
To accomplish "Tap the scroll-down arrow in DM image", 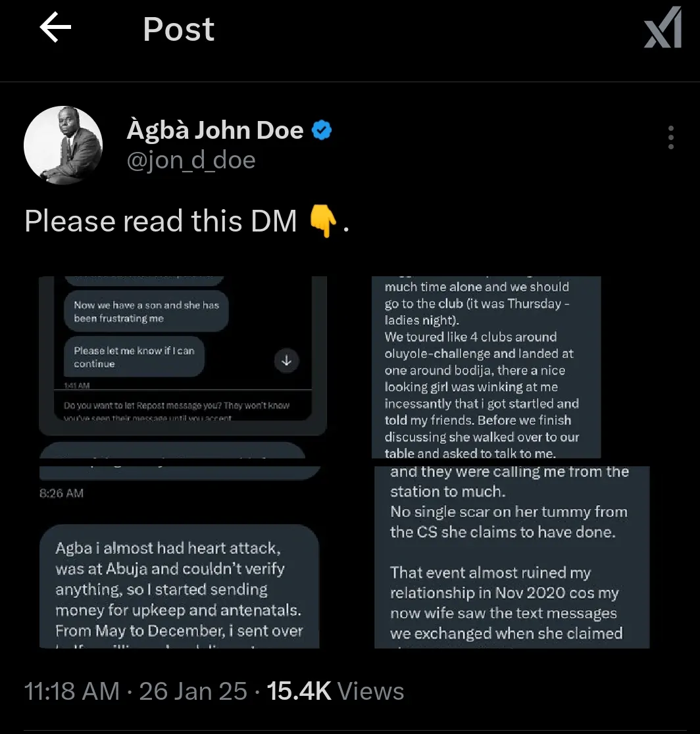I will click(287, 361).
